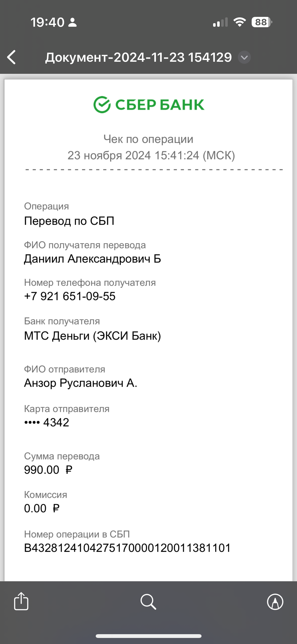
Task: Tap the 19:40 clock in status bar
Action: pos(47,22)
